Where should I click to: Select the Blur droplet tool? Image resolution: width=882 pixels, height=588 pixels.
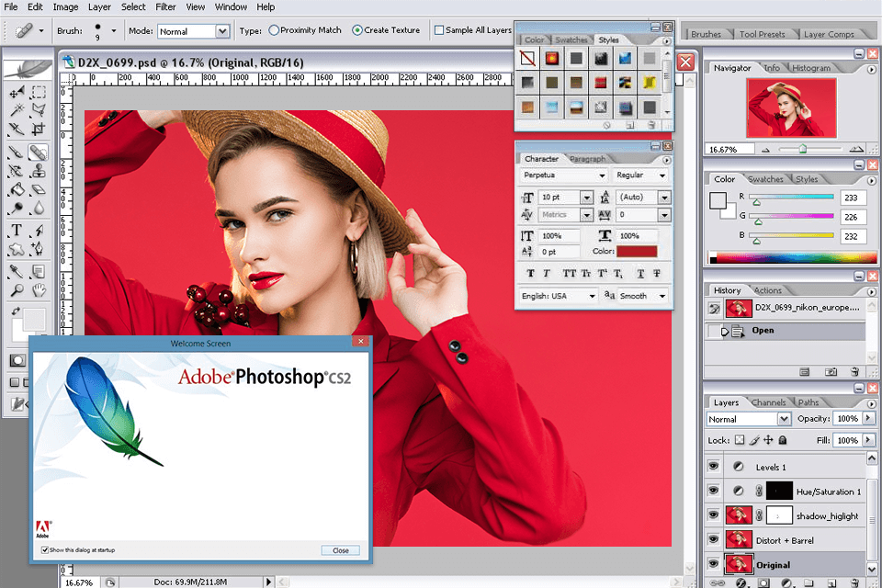tap(39, 208)
